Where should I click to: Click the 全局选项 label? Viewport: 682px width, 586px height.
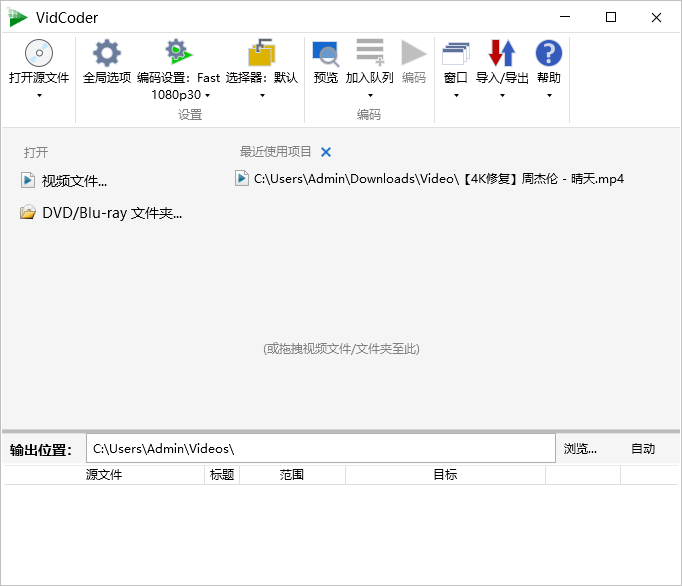pyautogui.click(x=107, y=78)
